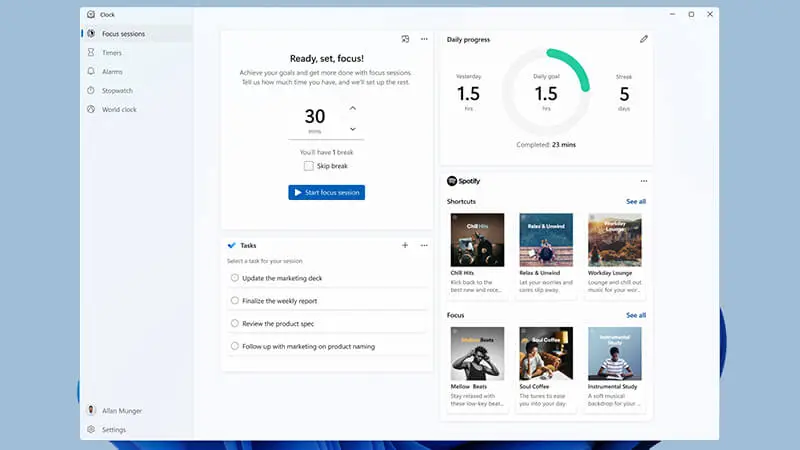Image resolution: width=800 pixels, height=450 pixels.
Task: Click the daily goal progress ring
Action: 546,92
